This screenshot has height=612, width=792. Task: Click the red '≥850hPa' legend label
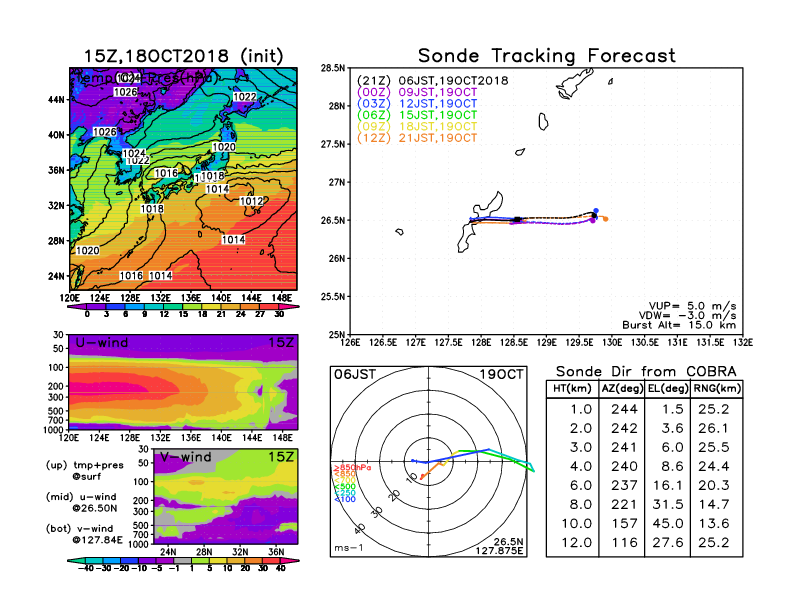[352, 468]
